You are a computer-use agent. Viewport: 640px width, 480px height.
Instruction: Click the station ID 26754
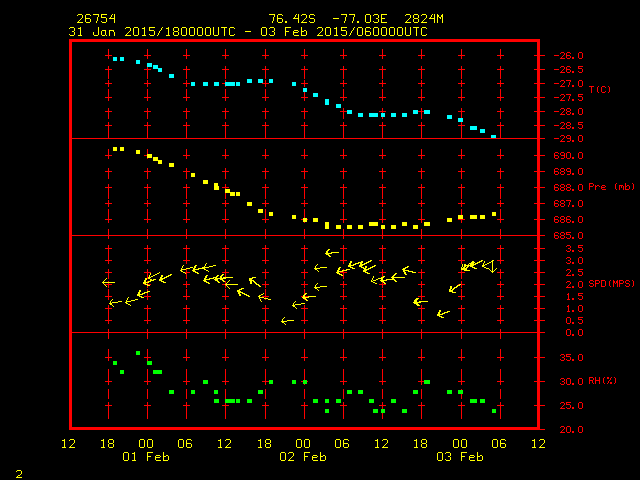tap(96, 19)
